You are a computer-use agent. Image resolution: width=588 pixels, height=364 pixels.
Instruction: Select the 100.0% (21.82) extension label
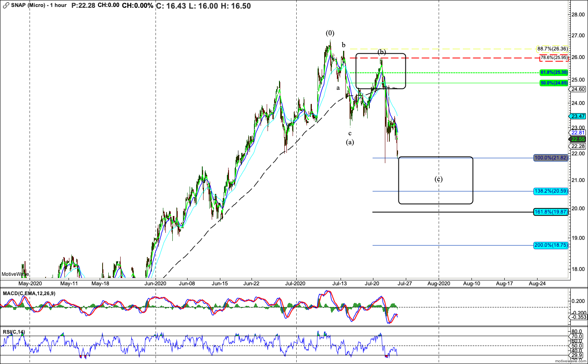click(551, 158)
